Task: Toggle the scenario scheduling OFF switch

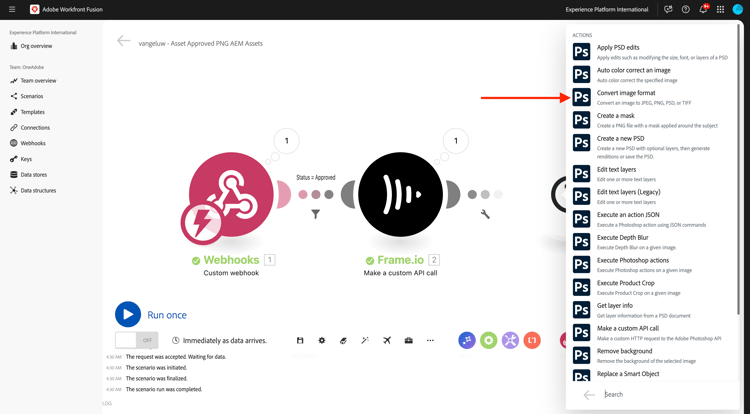Action: point(137,340)
